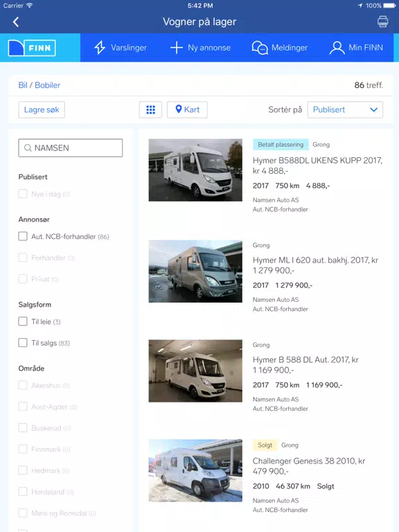The height and width of the screenshot is (532, 399).
Task: Open Challenger Genesis 38 2010 listing title
Action: click(x=309, y=466)
